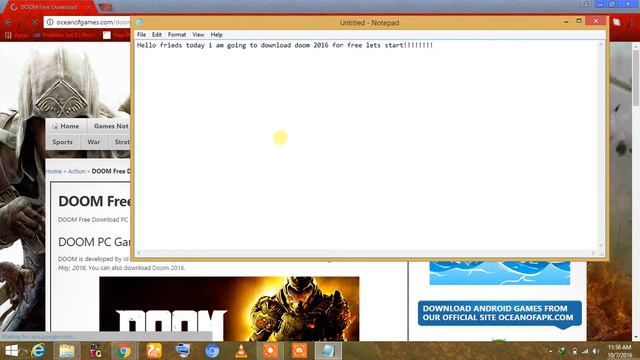This screenshot has width=640, height=360.
Task: Open the blue circle browser taskbar icon
Action: pos(212,351)
